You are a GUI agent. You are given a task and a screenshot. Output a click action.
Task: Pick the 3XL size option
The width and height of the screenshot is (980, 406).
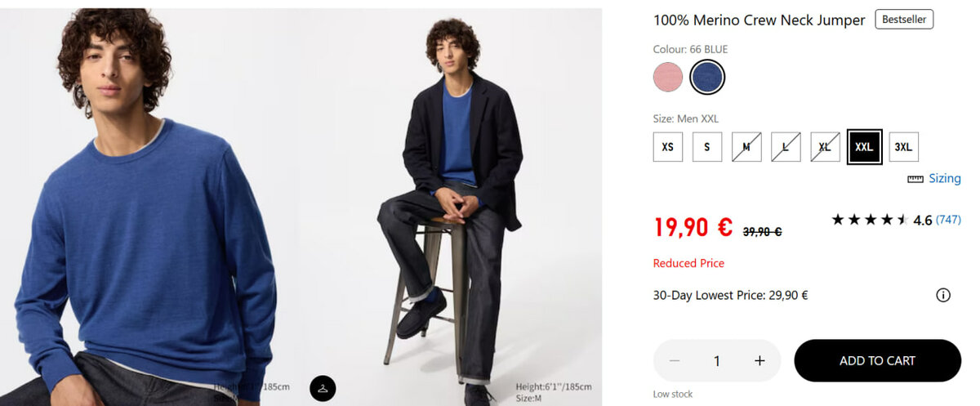click(x=903, y=147)
